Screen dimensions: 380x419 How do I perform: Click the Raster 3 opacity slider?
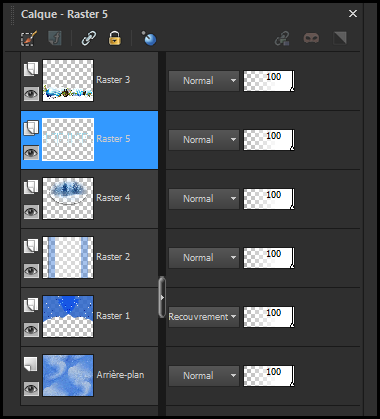[269, 81]
